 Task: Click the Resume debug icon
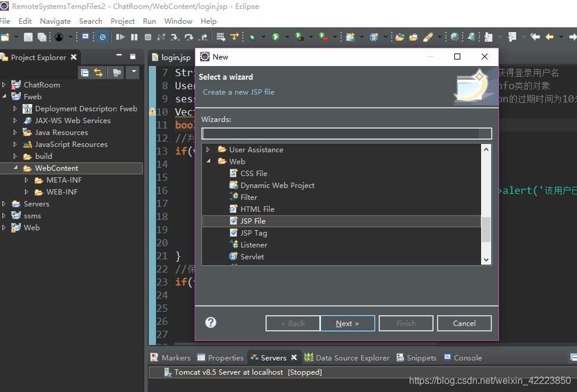[x=120, y=37]
